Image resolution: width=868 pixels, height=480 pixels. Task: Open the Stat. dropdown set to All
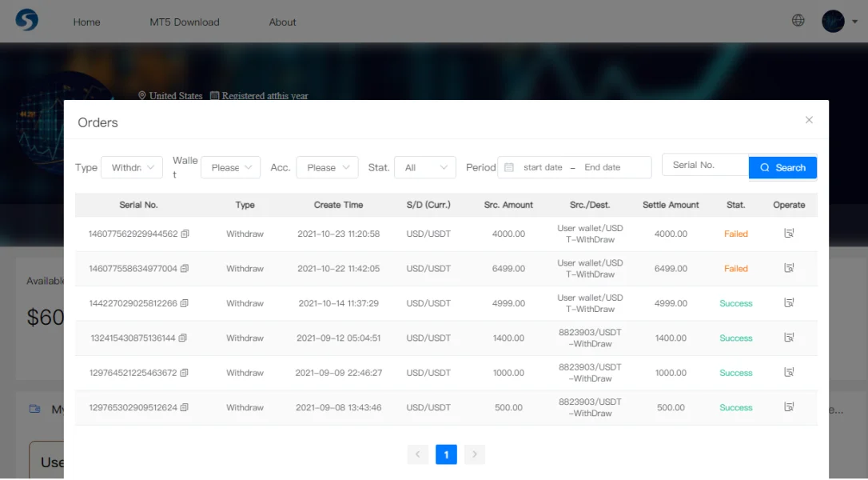425,167
